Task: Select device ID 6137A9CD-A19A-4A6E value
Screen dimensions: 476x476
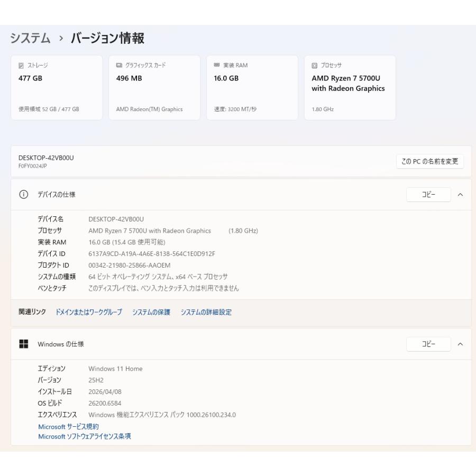Action: (152, 254)
